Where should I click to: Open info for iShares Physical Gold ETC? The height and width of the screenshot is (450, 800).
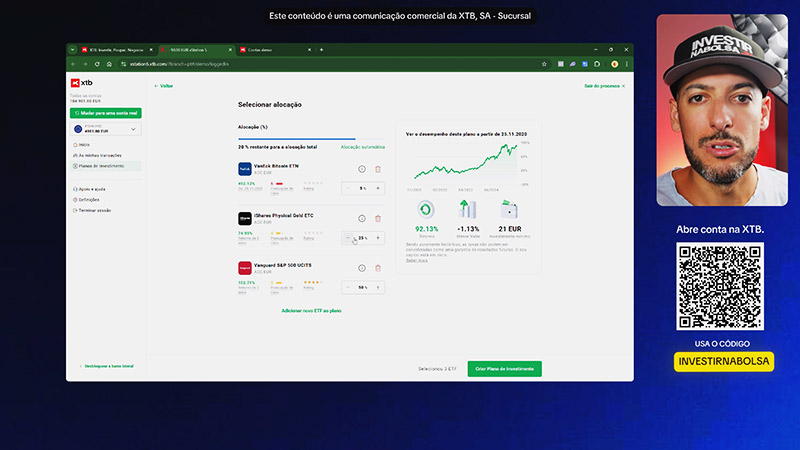362,218
